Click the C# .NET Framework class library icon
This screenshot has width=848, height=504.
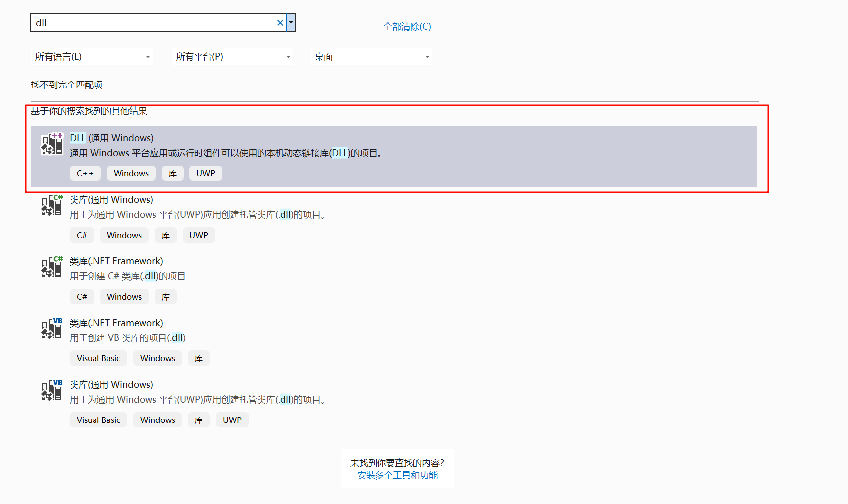pos(52,267)
